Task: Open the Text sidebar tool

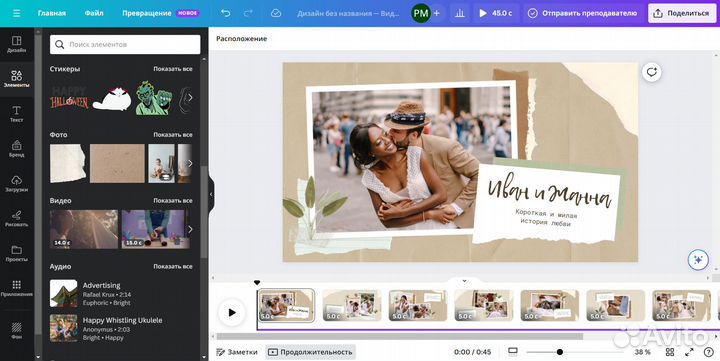Action: point(17,114)
